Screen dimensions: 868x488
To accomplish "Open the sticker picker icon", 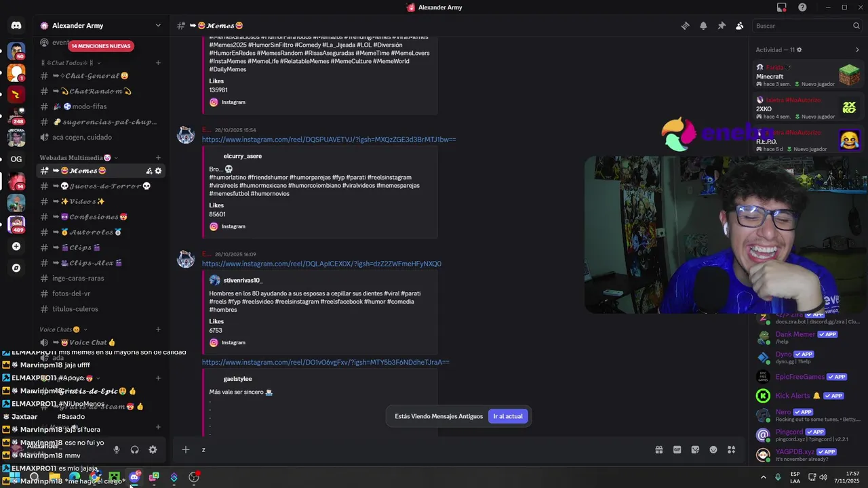I will [x=695, y=449].
